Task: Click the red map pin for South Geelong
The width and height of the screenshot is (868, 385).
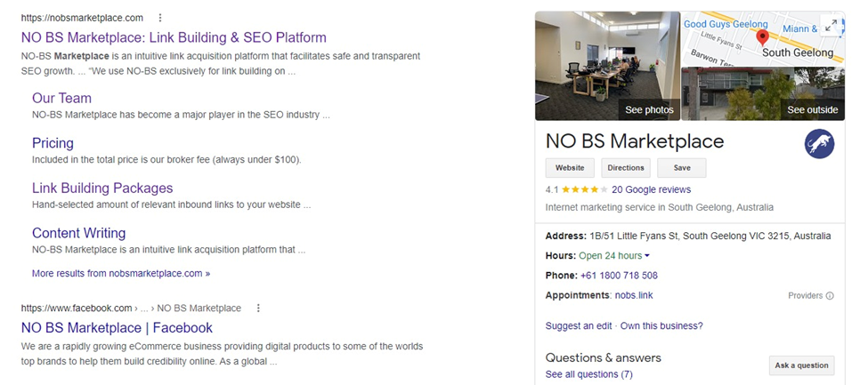Action: pyautogui.click(x=762, y=38)
